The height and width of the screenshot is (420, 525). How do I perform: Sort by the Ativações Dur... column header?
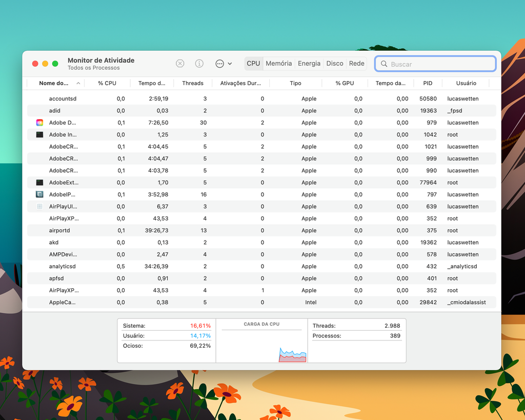coord(240,83)
